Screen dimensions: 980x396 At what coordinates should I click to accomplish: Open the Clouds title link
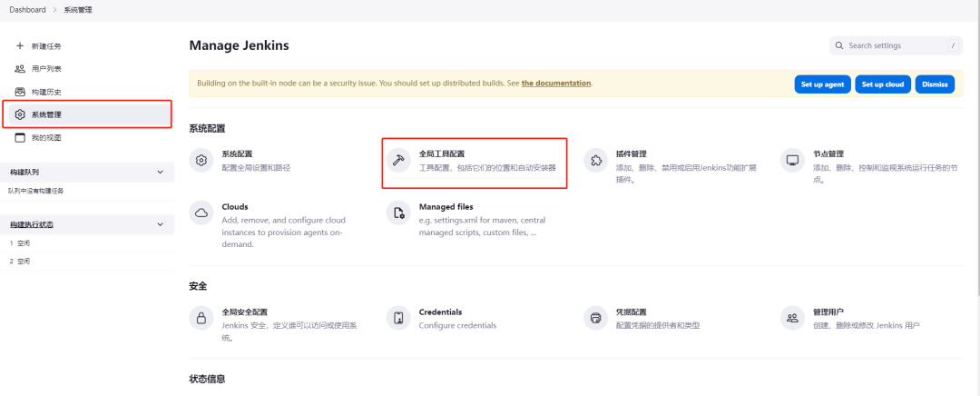click(235, 206)
